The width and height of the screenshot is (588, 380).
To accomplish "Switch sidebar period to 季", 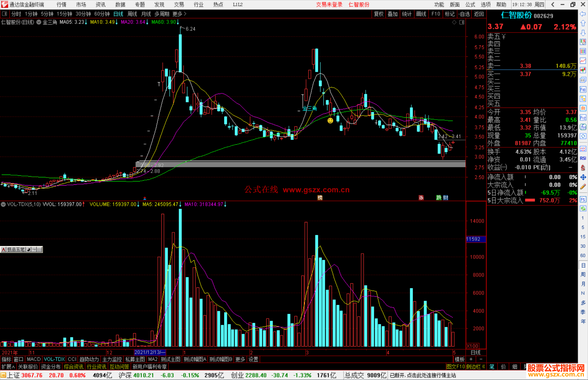I will tap(583, 312).
